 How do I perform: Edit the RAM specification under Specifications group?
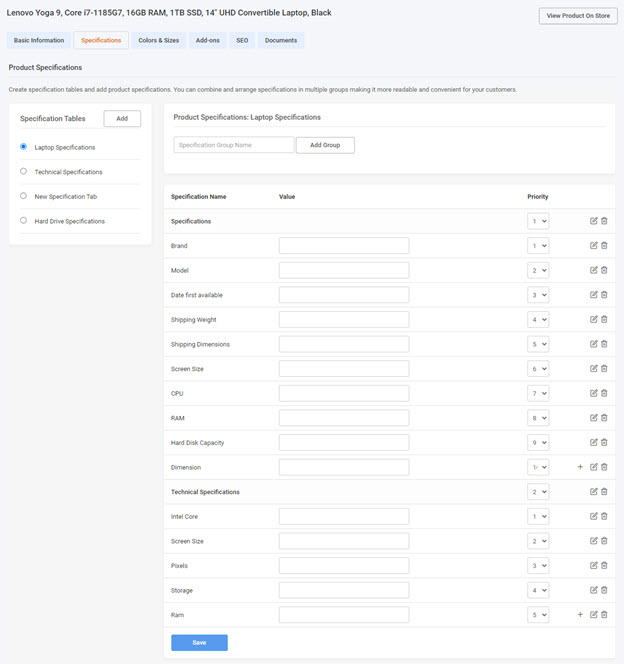(594, 418)
